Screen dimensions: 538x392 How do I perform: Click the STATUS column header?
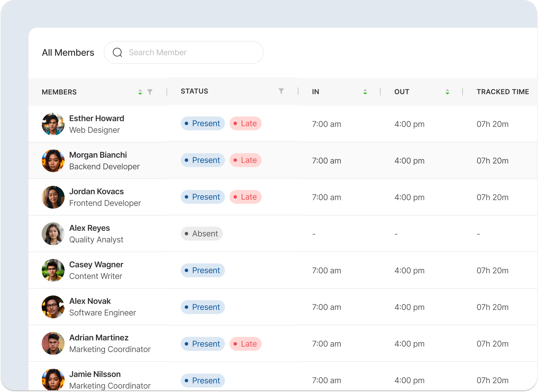pos(194,91)
